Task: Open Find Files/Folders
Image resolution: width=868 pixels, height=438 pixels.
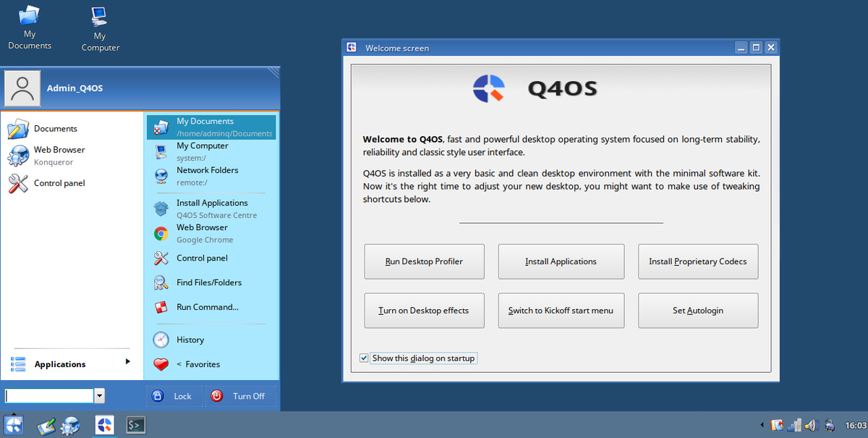Action: [x=211, y=282]
